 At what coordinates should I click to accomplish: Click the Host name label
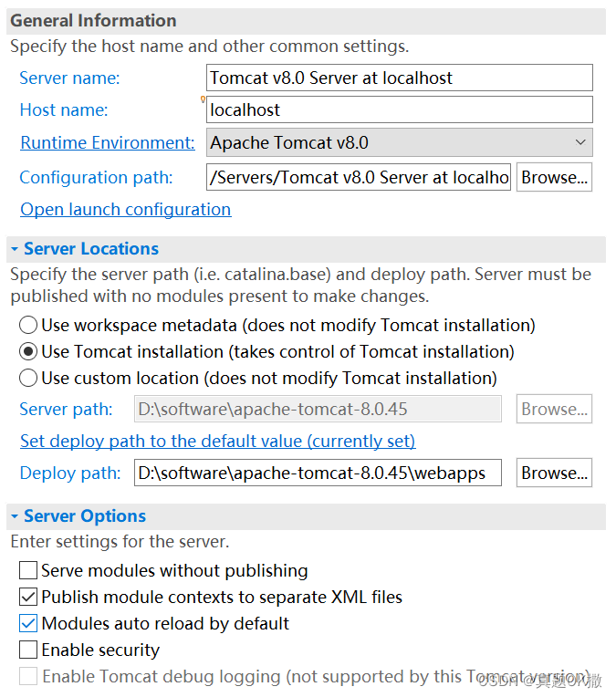(64, 109)
